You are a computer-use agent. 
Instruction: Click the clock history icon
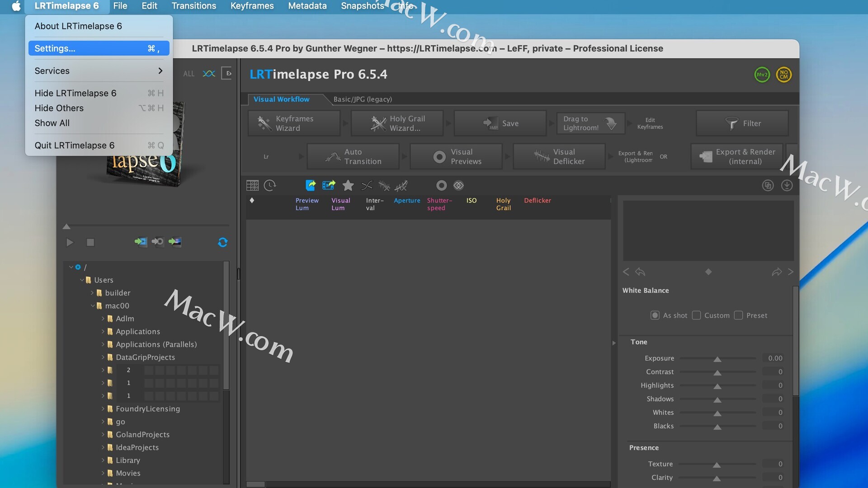coord(270,185)
